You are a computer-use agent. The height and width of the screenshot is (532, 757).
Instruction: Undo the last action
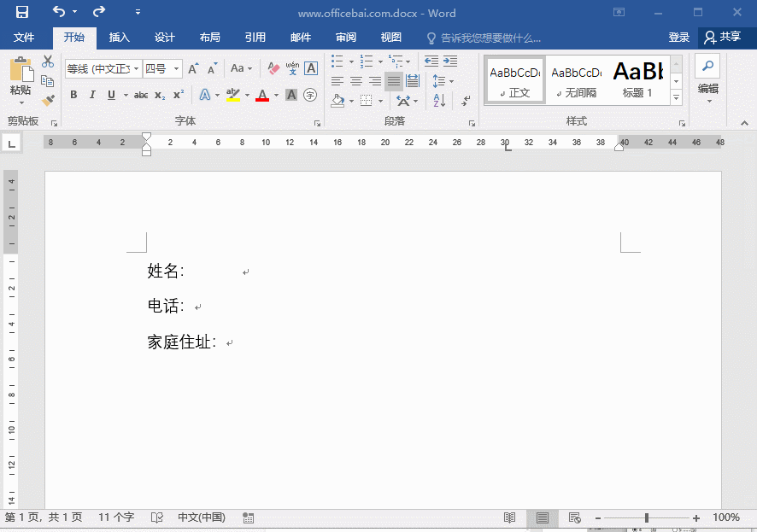tap(59, 11)
